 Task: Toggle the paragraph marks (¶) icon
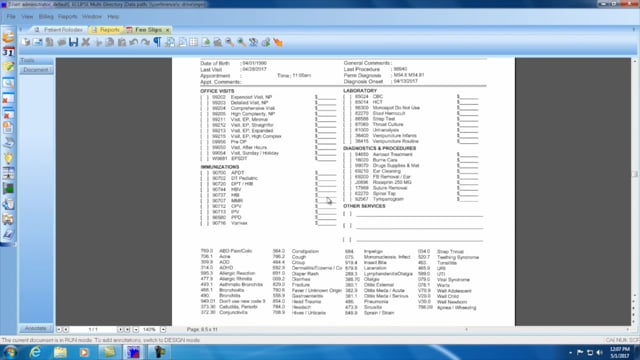(157, 42)
